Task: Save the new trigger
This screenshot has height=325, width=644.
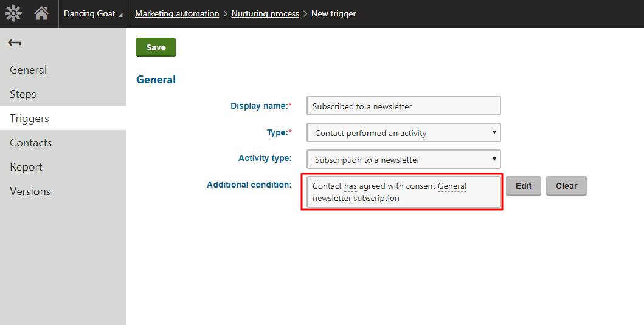Action: coord(156,47)
